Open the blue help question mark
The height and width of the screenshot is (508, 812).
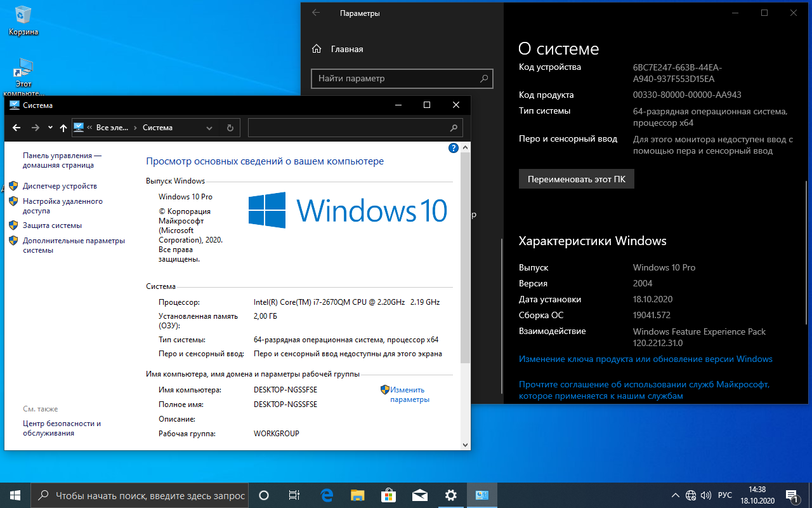[x=454, y=149]
